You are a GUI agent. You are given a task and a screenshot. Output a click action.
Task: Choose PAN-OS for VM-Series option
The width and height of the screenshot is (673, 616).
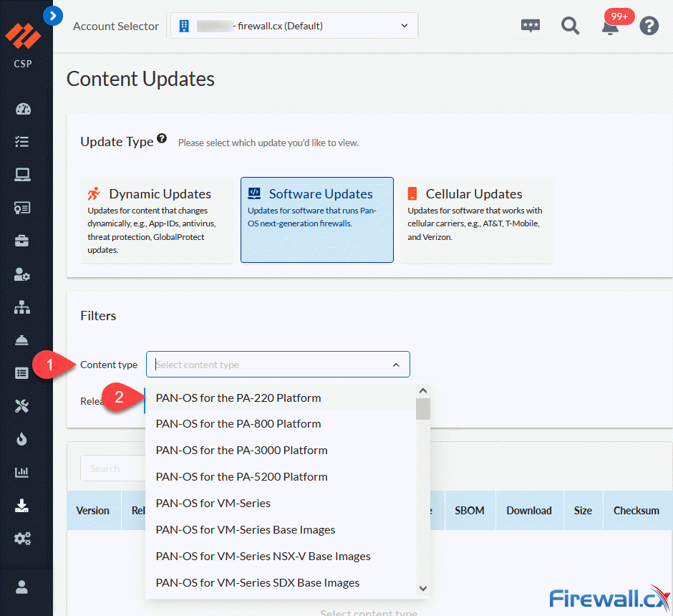pos(280,503)
